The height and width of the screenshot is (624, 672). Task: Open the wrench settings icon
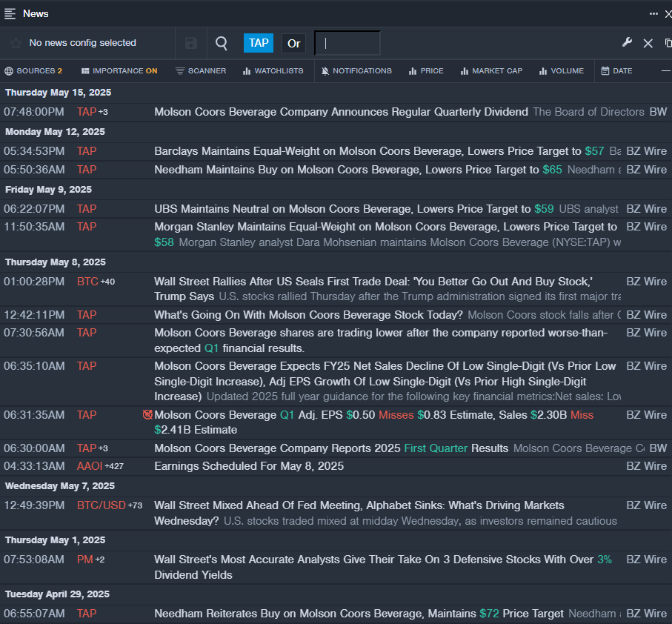(627, 42)
